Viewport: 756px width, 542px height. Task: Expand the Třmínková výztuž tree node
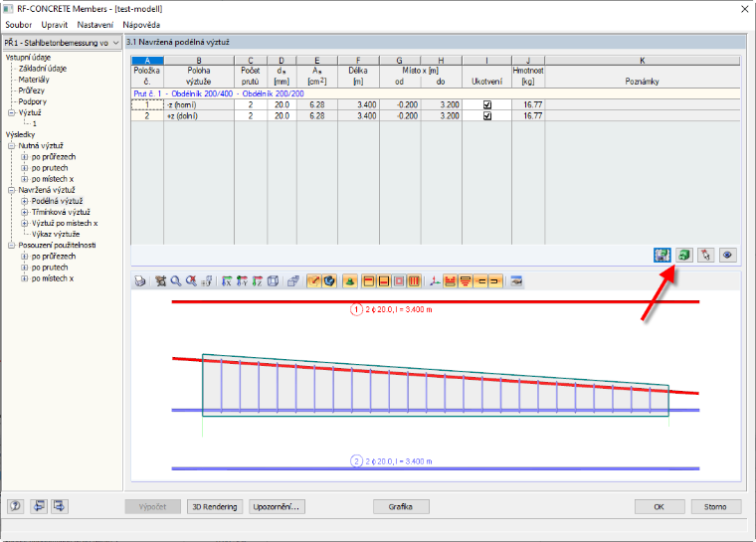[x=24, y=212]
